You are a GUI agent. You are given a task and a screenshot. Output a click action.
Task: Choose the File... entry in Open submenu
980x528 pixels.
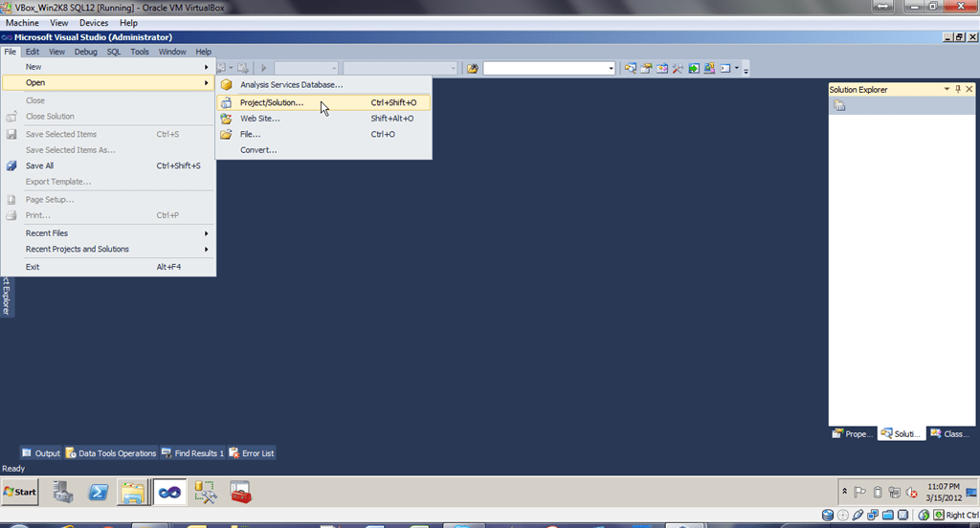[323, 134]
